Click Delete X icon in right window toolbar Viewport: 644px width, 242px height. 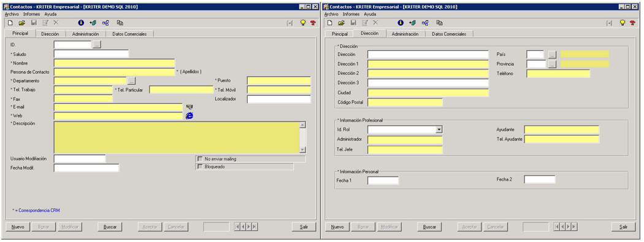376,23
